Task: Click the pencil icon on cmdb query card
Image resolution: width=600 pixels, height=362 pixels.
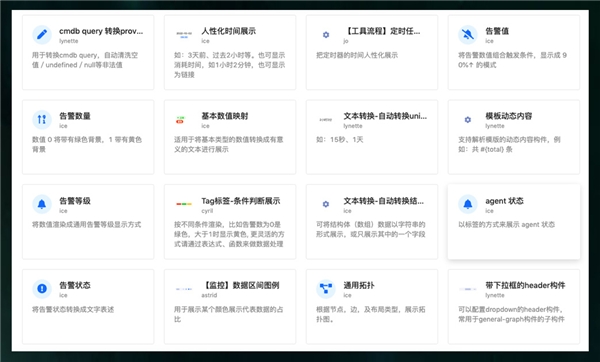Action: pyautogui.click(x=42, y=35)
